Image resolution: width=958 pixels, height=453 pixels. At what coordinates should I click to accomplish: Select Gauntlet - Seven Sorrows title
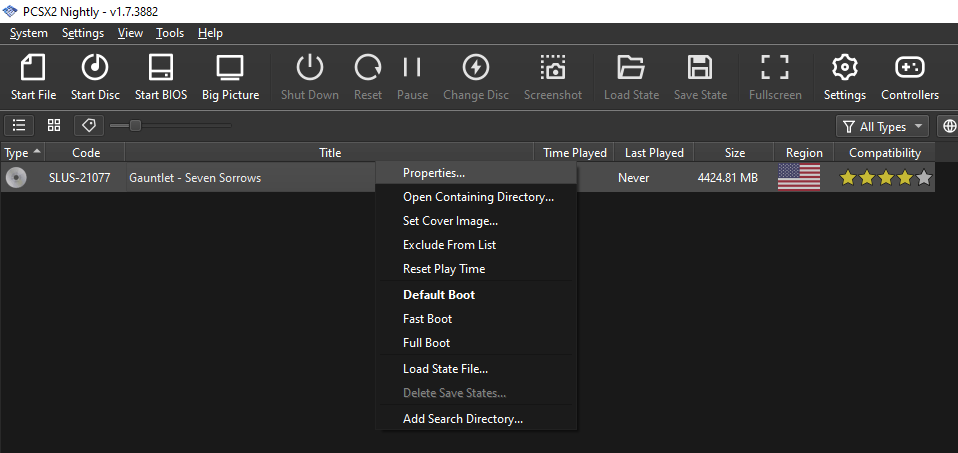195,178
